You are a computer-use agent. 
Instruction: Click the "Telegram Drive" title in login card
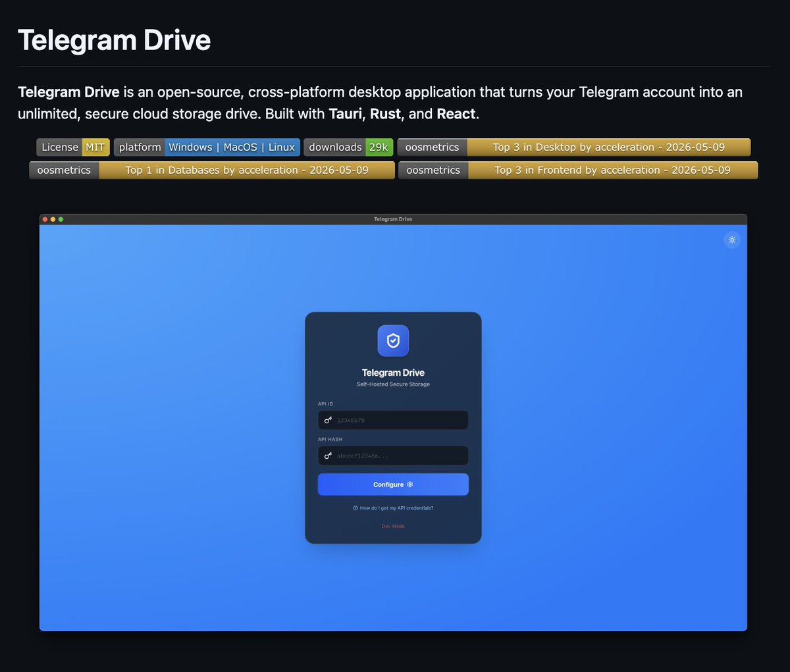pyautogui.click(x=393, y=373)
